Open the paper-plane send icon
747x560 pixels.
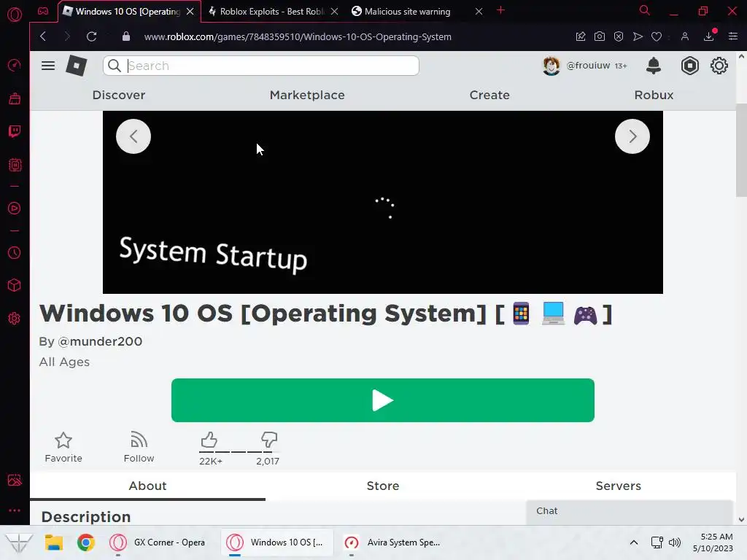[638, 36]
